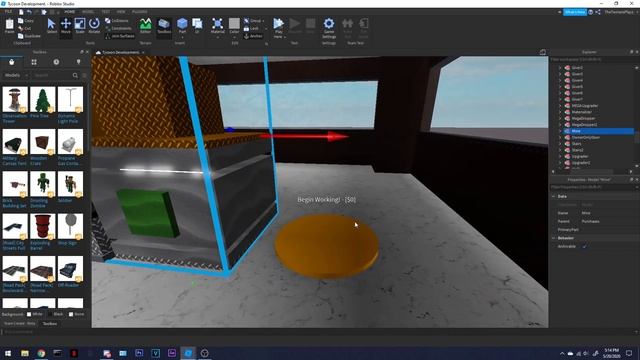The width and height of the screenshot is (640, 360).
Task: Toggle the Toolbox ribbon button
Action: point(164,26)
